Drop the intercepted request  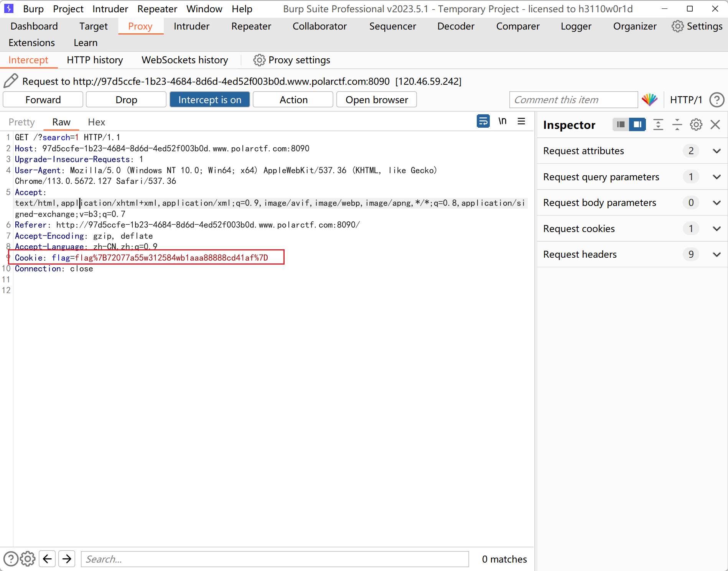126,100
